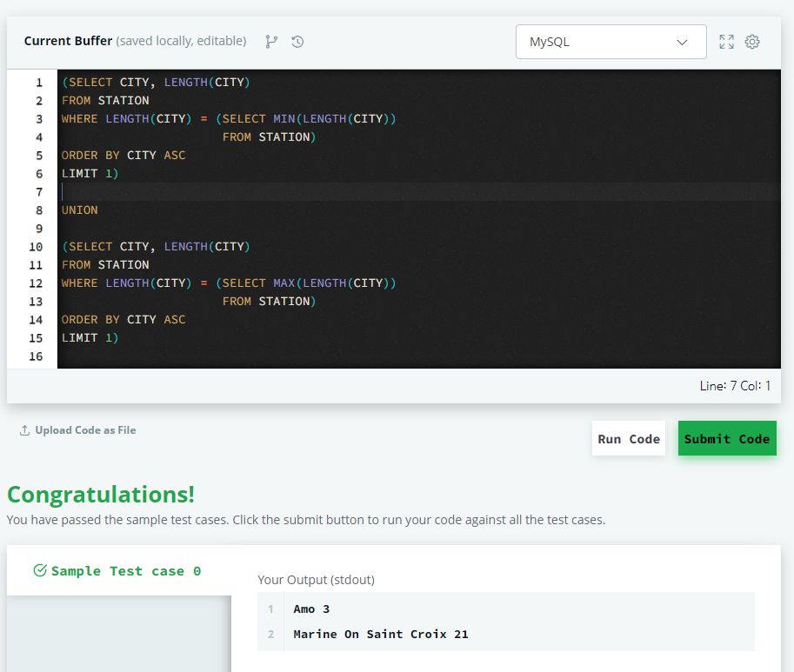Select a different language from the MySQL selector

610,41
